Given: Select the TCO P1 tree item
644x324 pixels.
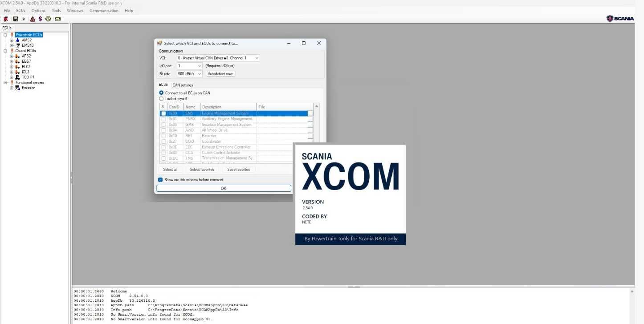Looking at the screenshot, I should (x=28, y=77).
